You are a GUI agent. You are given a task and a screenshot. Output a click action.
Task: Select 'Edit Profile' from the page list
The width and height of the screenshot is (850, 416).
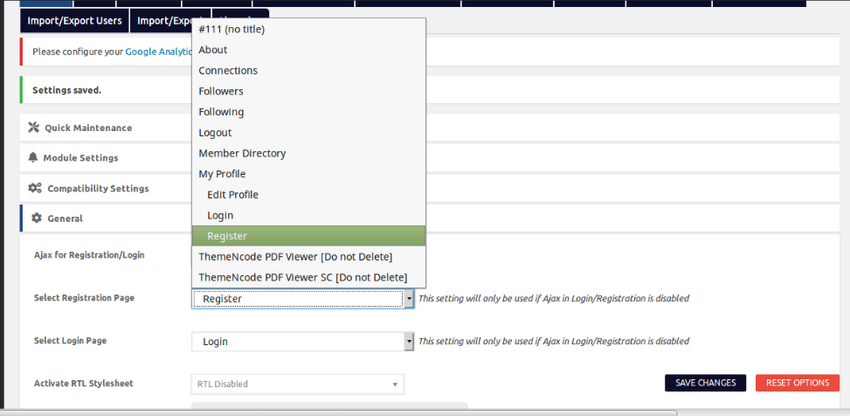[232, 194]
